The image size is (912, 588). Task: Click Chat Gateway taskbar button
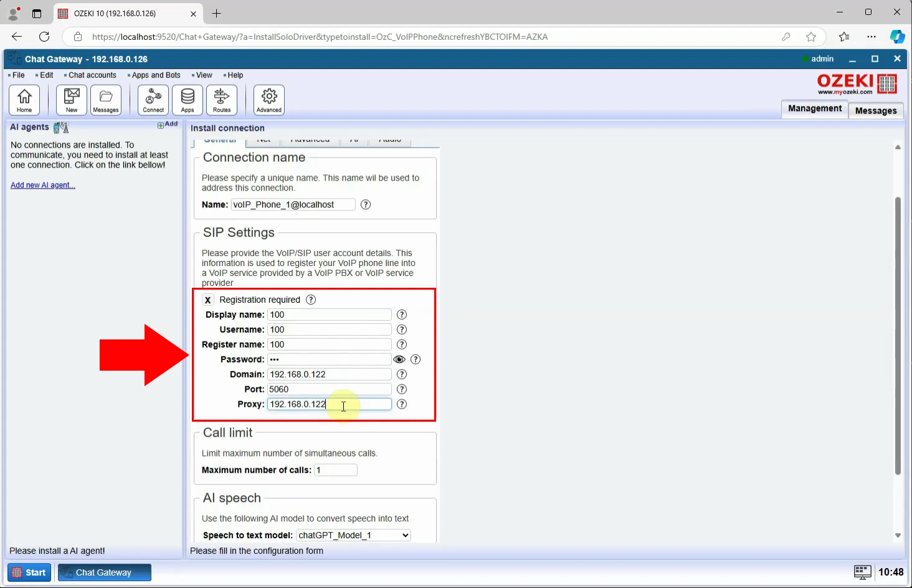click(x=105, y=572)
